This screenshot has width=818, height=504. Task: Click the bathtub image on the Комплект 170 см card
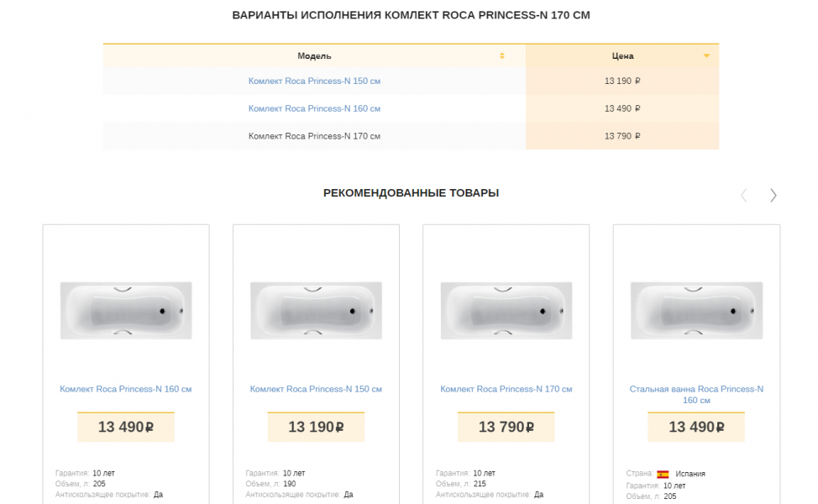[506, 311]
